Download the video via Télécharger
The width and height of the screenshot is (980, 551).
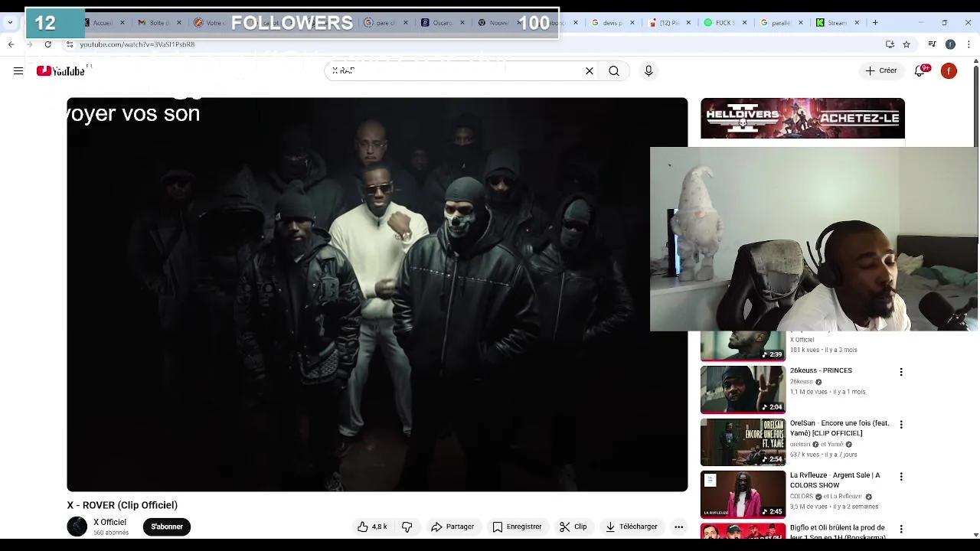coord(632,527)
